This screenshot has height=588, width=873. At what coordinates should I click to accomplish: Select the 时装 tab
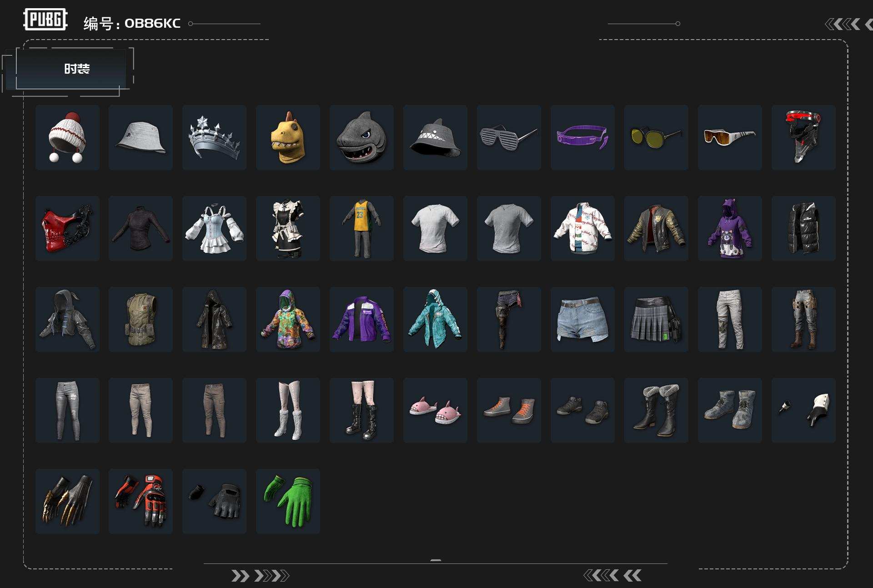click(x=76, y=69)
